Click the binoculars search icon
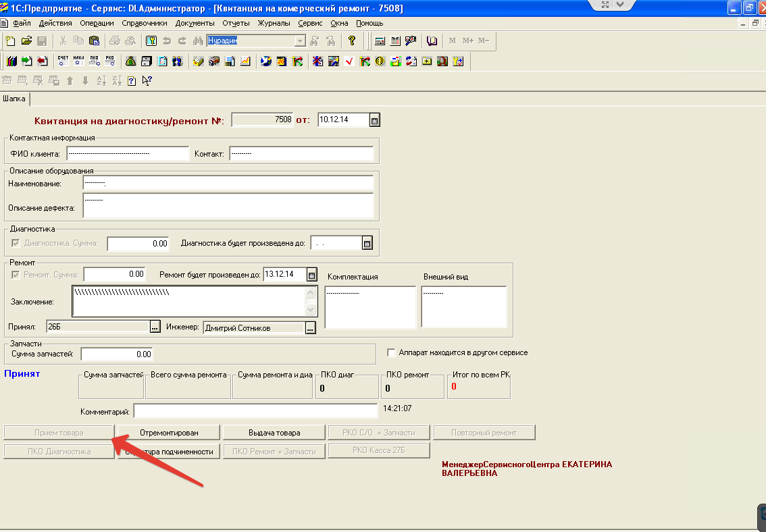The image size is (766, 532). tap(198, 41)
